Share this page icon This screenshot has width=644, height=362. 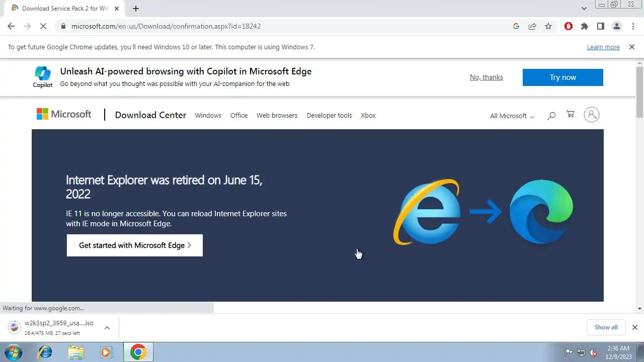tap(532, 26)
